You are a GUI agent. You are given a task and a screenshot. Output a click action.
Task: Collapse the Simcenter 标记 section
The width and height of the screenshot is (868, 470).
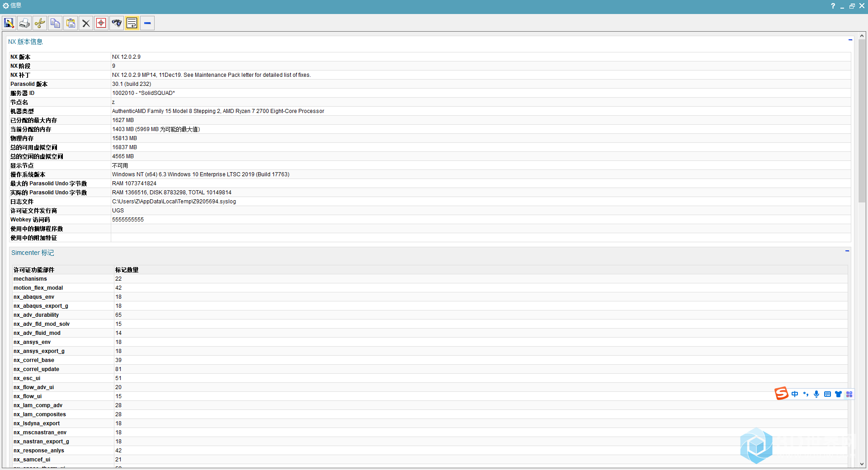tap(847, 251)
